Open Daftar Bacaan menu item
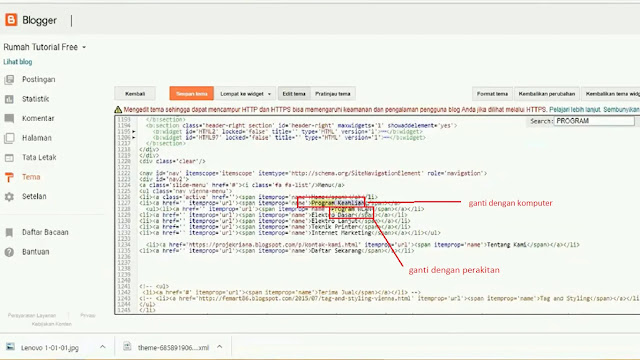Screen dimensions: 640x360 click(45, 232)
